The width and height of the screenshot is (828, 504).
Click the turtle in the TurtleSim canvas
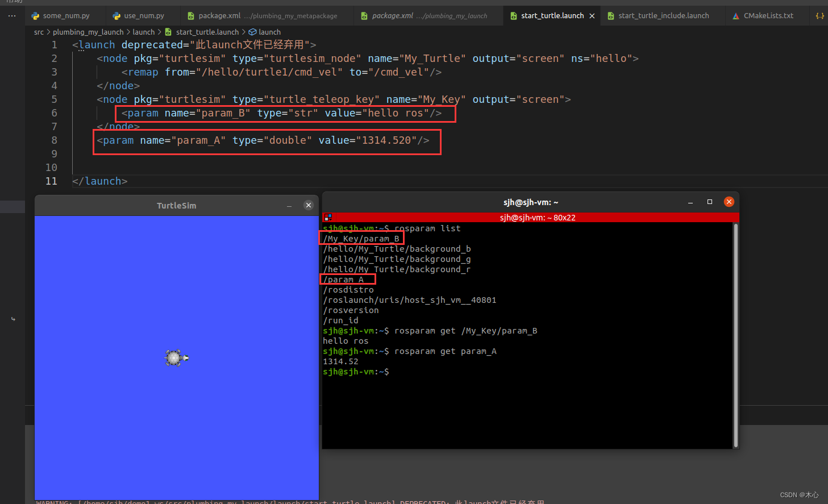pos(176,357)
